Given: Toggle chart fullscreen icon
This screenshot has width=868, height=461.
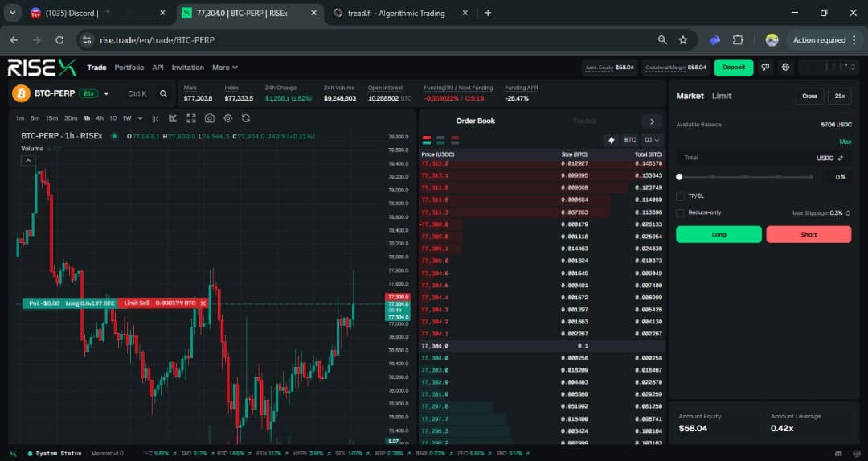Looking at the screenshot, I should point(191,118).
